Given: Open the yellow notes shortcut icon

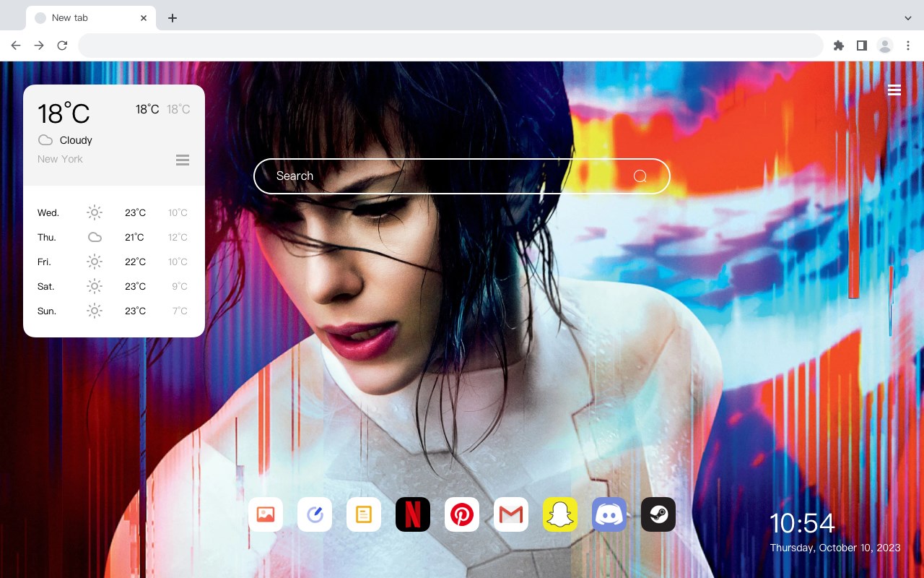Looking at the screenshot, I should coord(364,514).
